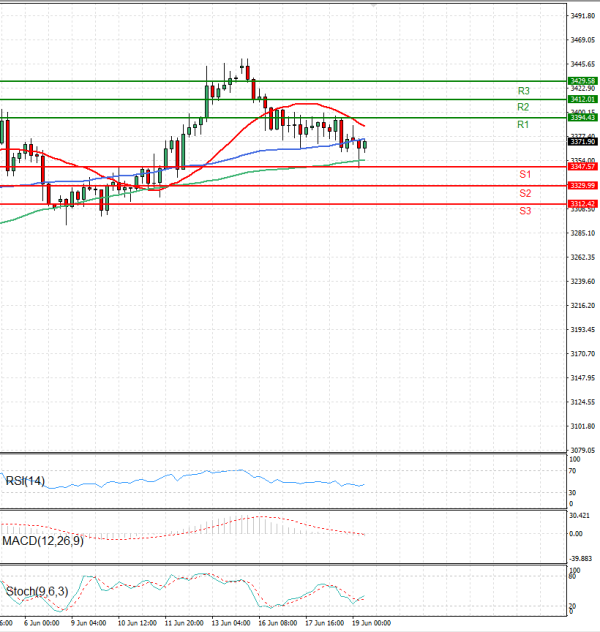The height and width of the screenshot is (632, 600).
Task: Click the R2 resistance label
Action: click(x=523, y=107)
